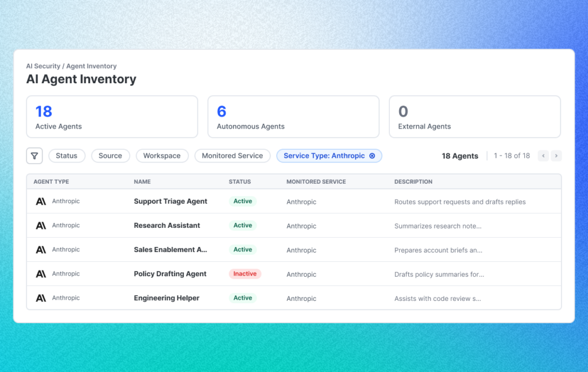Click Active badge for Research Assistant

click(x=243, y=226)
